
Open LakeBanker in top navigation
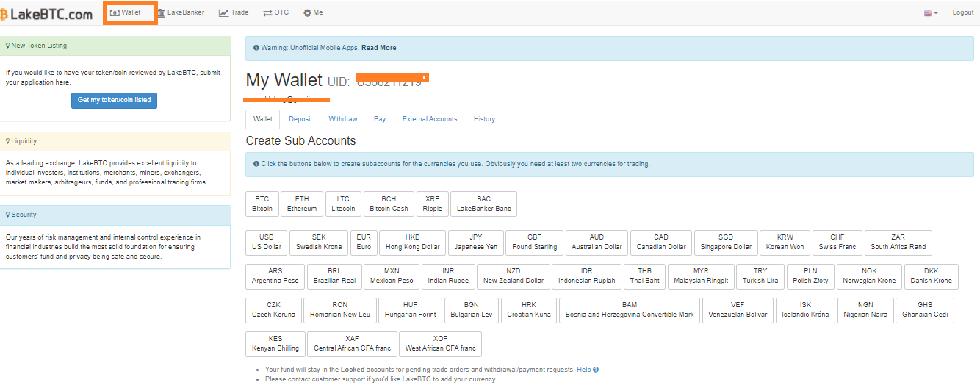pos(181,12)
